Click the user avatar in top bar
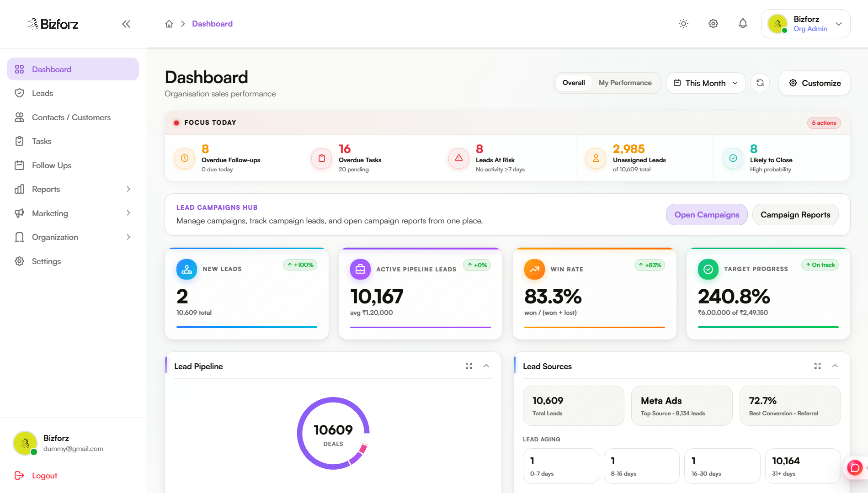This screenshot has width=868, height=493. pyautogui.click(x=777, y=24)
